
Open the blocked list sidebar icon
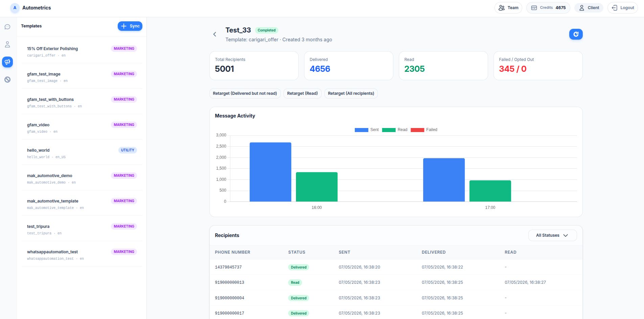pos(7,80)
